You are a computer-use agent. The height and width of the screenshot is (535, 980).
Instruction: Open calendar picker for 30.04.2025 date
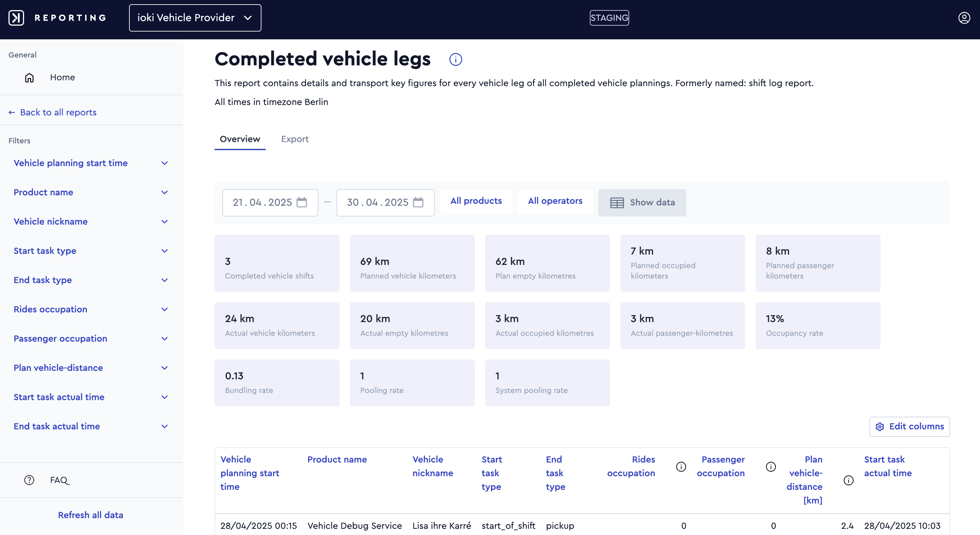[x=418, y=202]
